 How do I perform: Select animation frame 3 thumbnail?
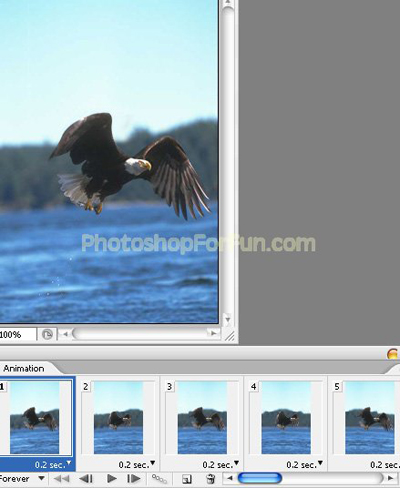pos(202,418)
